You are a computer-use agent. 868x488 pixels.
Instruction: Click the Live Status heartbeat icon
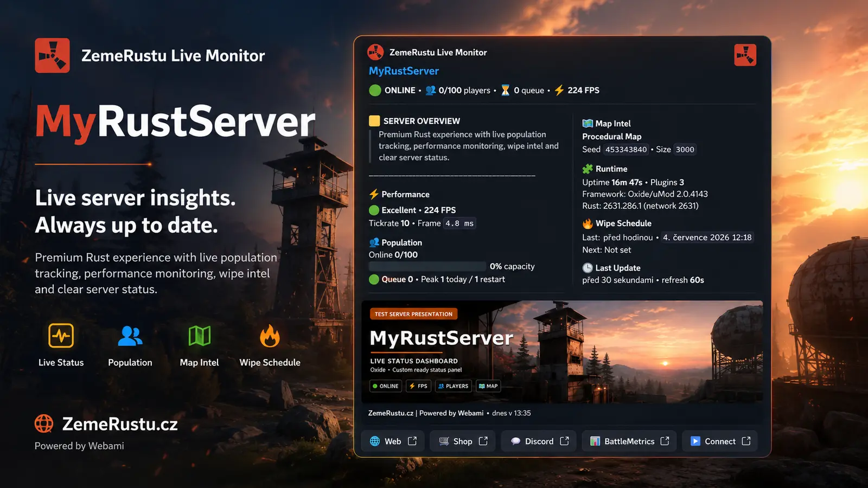[61, 336]
